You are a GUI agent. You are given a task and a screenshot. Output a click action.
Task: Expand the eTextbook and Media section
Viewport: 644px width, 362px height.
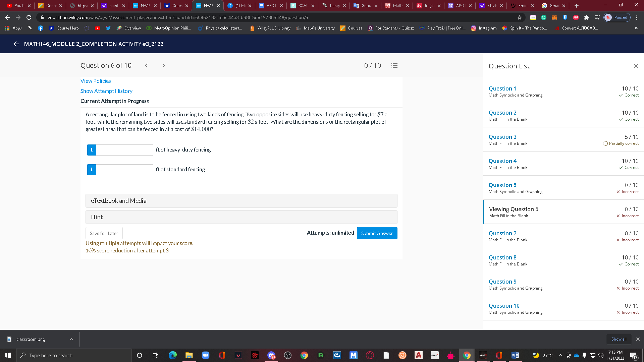pos(241,201)
